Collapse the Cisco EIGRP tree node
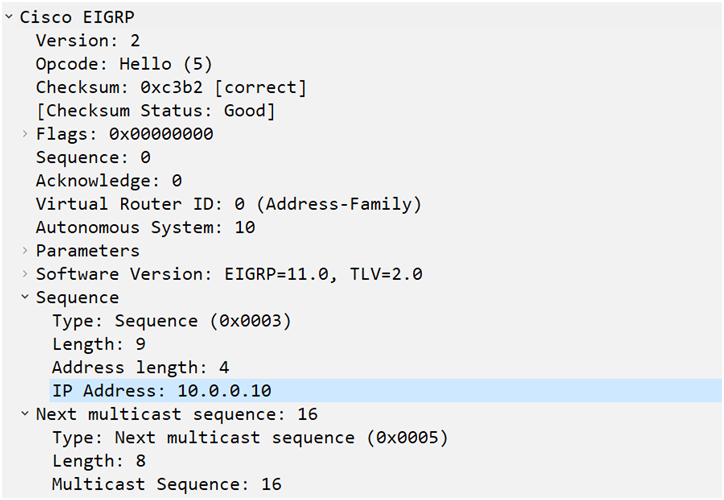The width and height of the screenshot is (724, 500). click(x=9, y=17)
